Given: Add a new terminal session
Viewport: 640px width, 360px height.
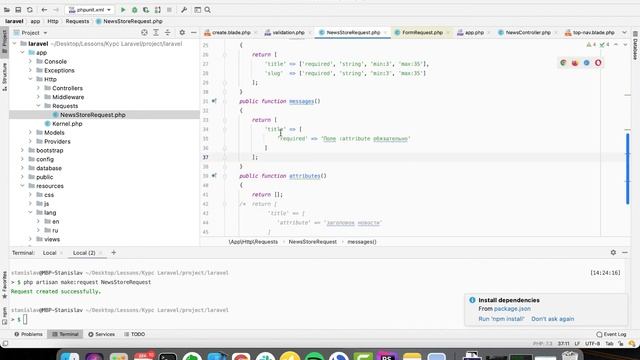Looking at the screenshot, I should click(x=113, y=253).
